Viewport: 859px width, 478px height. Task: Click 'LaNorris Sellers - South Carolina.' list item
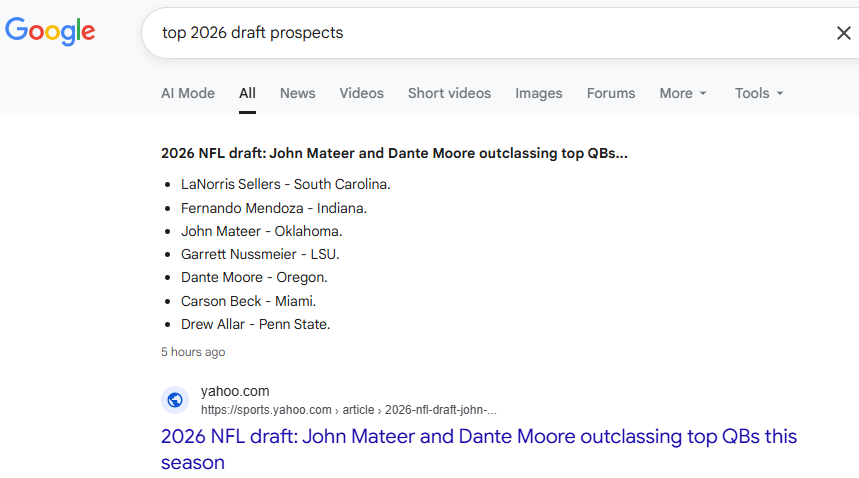point(285,184)
